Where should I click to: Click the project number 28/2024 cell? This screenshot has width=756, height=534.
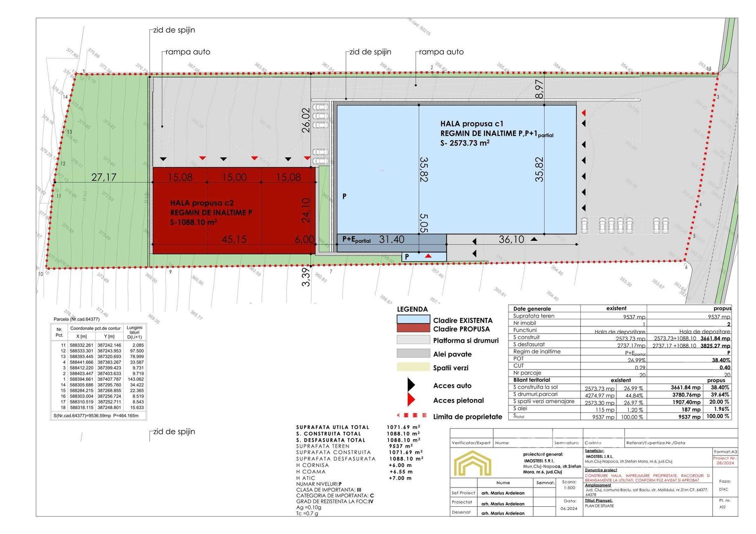coord(724,461)
